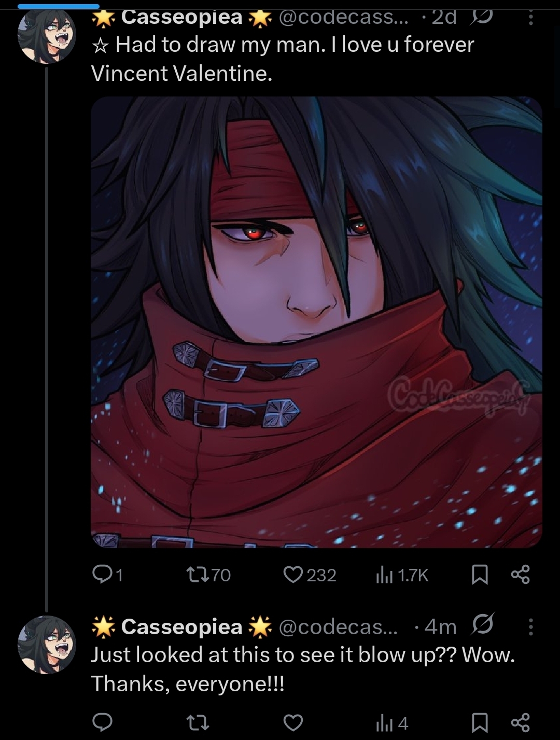View analytics showing 1.7K views
The image size is (560, 740).
pos(402,575)
